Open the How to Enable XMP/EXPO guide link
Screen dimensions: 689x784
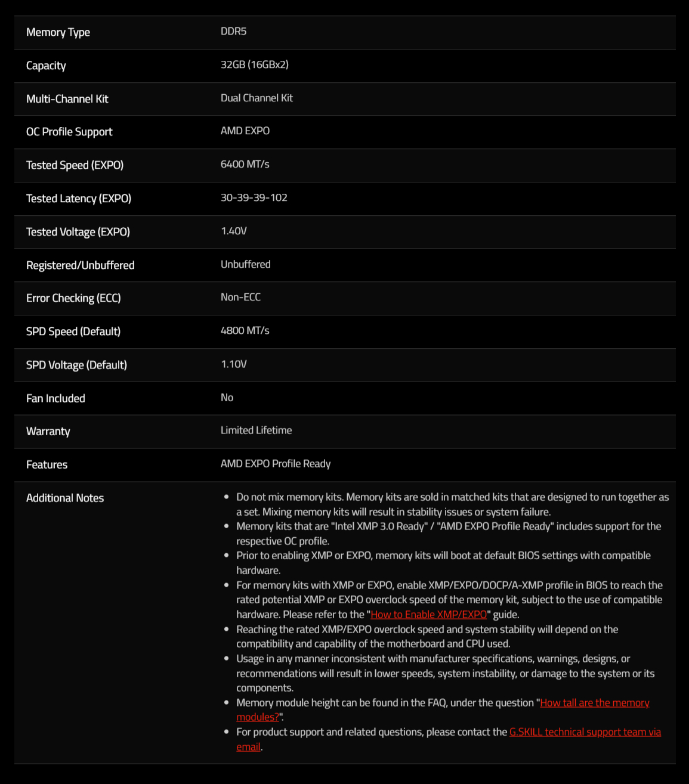click(x=428, y=615)
